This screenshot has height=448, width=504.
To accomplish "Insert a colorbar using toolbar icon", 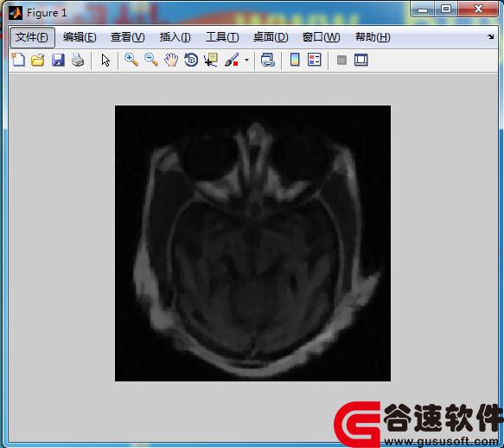I will pos(295,60).
